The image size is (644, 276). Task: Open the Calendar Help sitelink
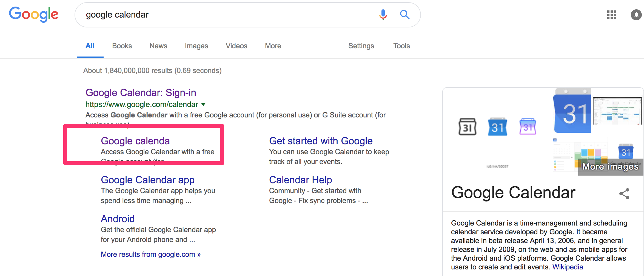pyautogui.click(x=300, y=180)
